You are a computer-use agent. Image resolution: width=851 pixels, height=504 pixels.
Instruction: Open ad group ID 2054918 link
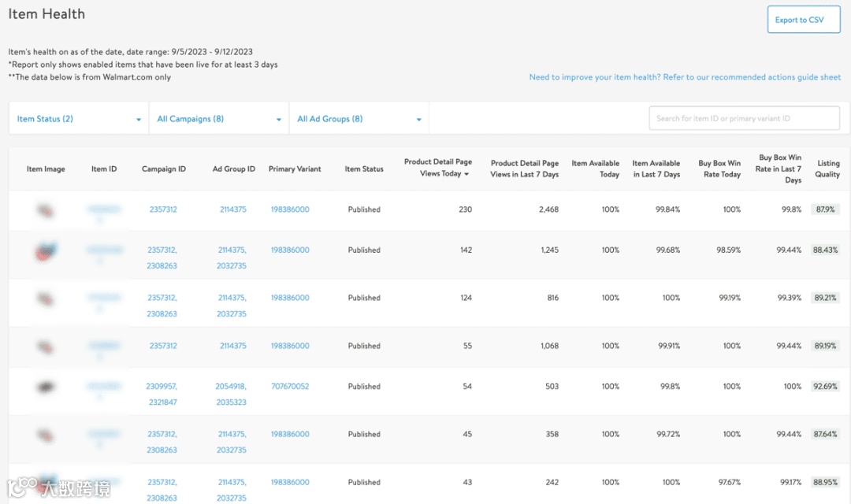point(231,387)
